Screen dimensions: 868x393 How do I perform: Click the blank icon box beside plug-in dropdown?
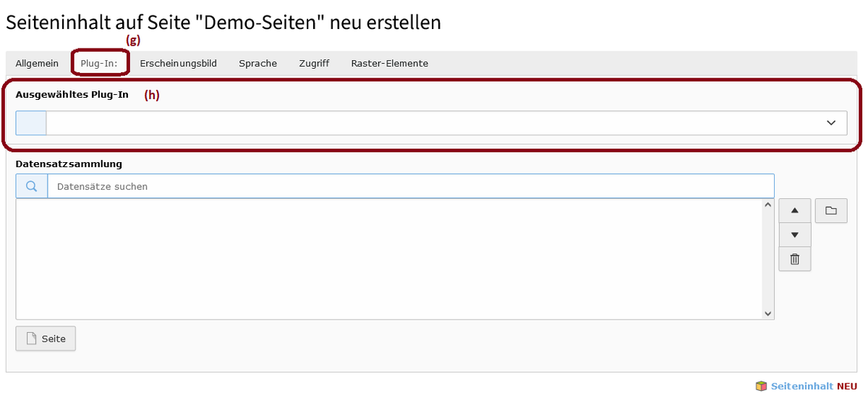[x=31, y=123]
